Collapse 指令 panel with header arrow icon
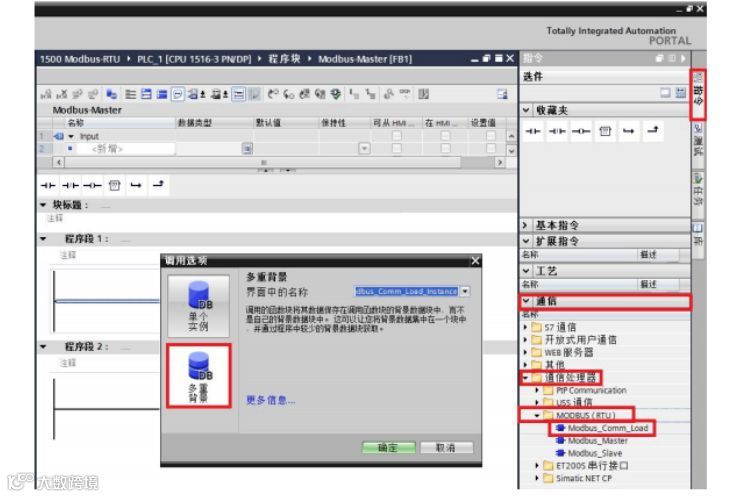 tap(683, 58)
